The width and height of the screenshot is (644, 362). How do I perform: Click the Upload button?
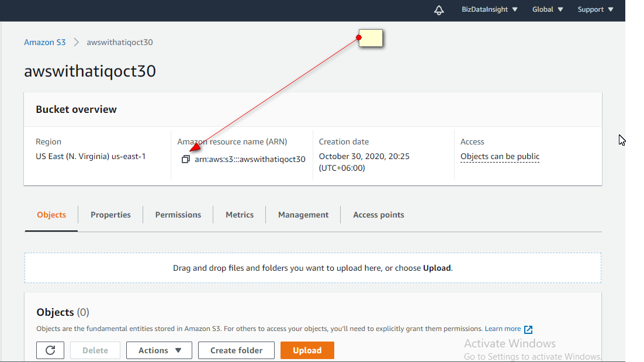click(x=307, y=350)
